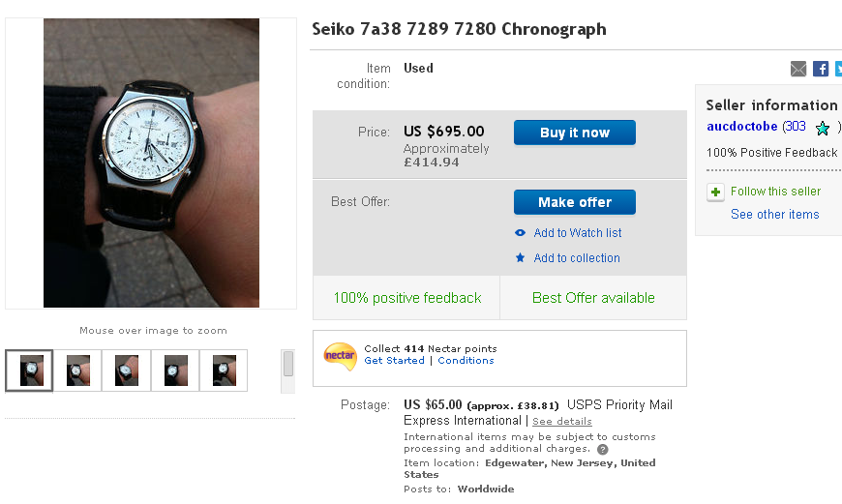Select the first watch thumbnail

tap(29, 371)
